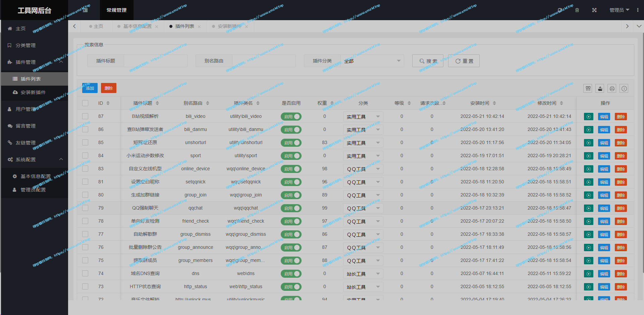
Task: Select all rows with header checkbox
Action: (85, 103)
